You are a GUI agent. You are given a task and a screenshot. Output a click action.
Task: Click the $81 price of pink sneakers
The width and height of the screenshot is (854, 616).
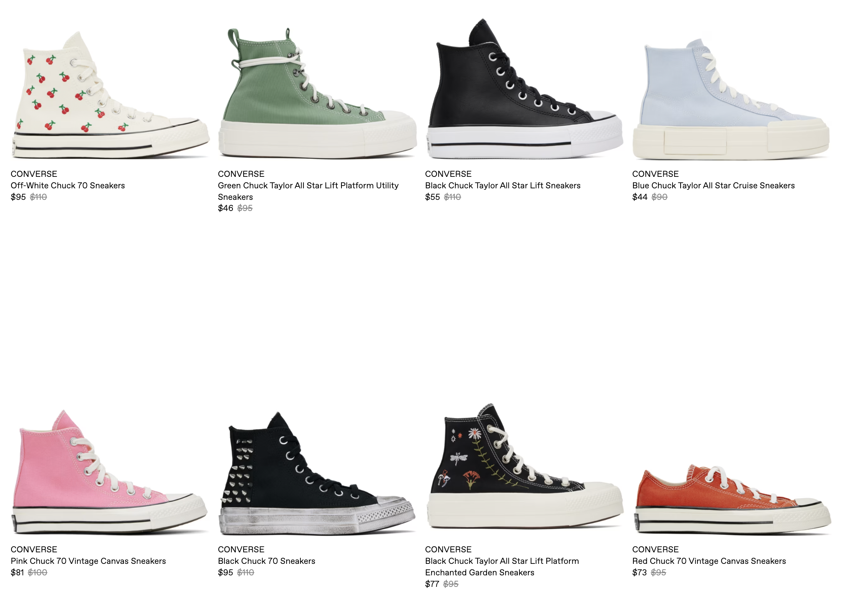pos(17,573)
